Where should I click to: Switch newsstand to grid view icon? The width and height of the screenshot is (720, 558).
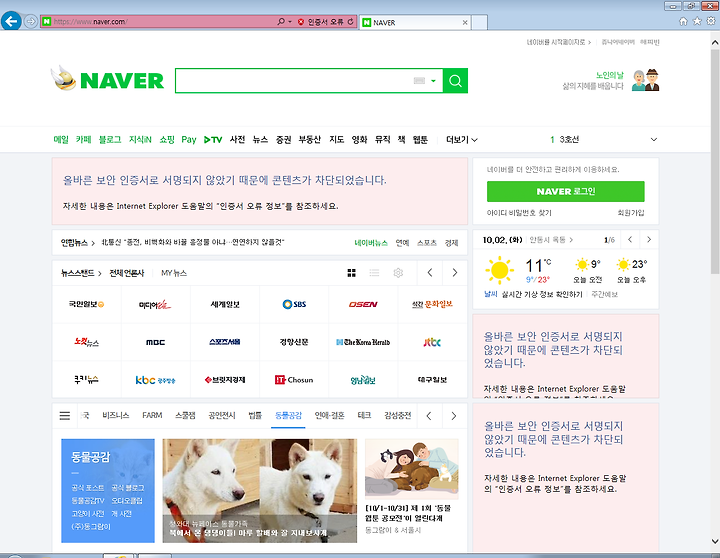tap(351, 273)
